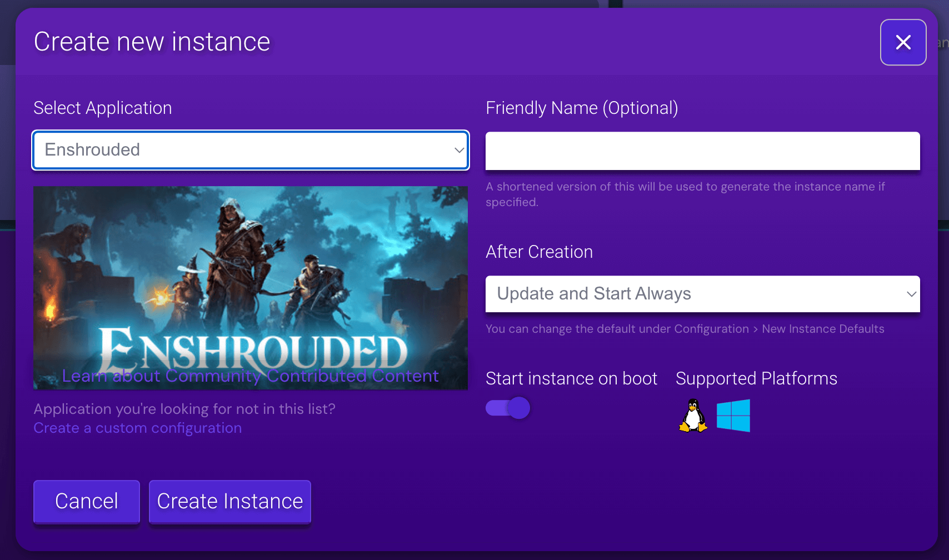The width and height of the screenshot is (949, 560).
Task: Click the Supported Platforms label
Action: 756,378
